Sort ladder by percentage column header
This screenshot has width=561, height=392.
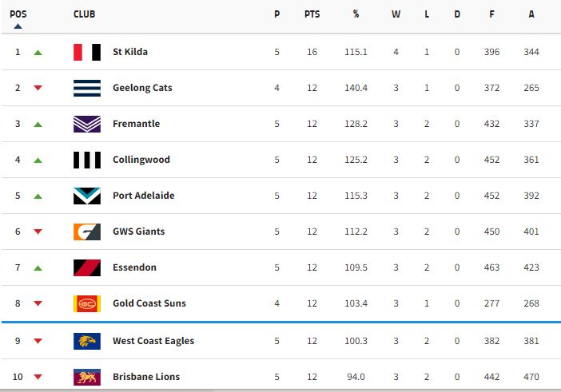click(x=356, y=14)
